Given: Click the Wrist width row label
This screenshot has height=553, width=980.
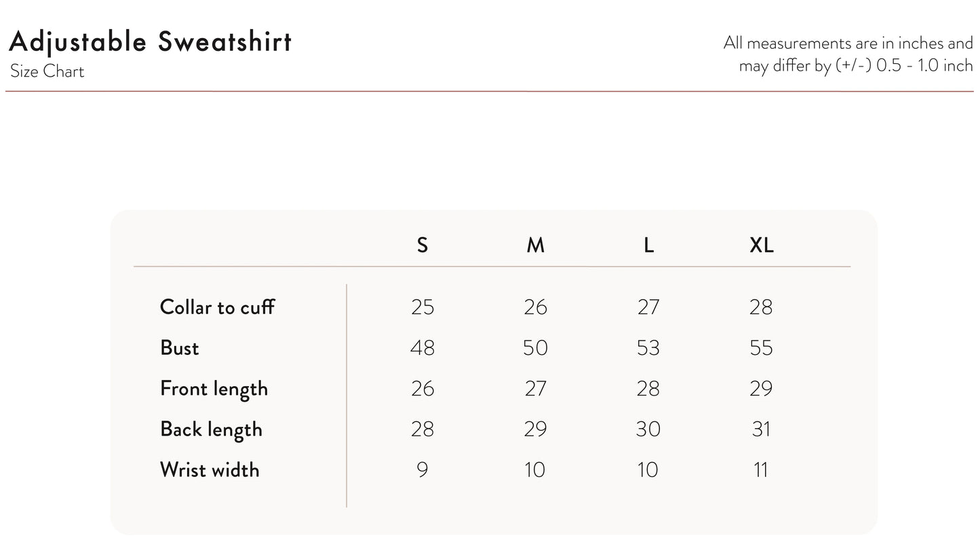Looking at the screenshot, I should pyautogui.click(x=210, y=470).
